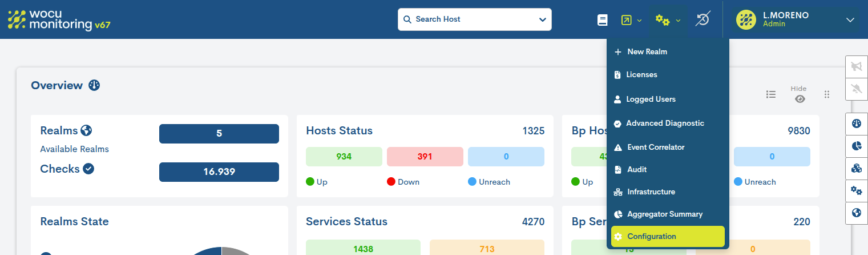Image resolution: width=868 pixels, height=255 pixels.
Task: Hide the Overview panel via eye icon
Action: pyautogui.click(x=800, y=99)
